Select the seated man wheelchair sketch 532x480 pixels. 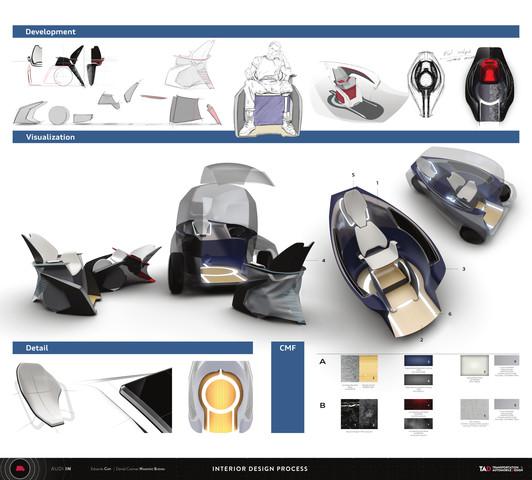coord(268,90)
